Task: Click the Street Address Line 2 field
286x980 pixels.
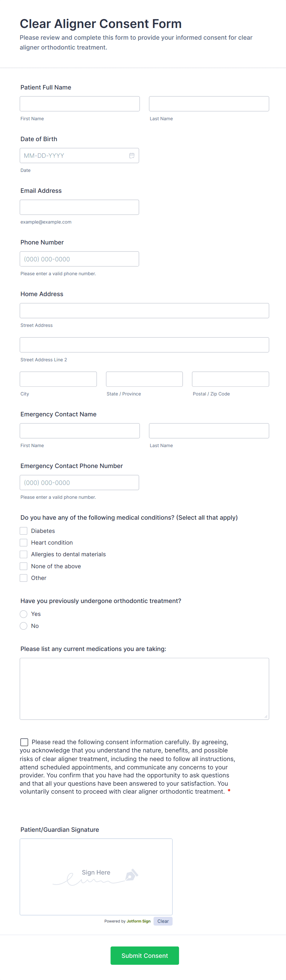Action: click(144, 345)
